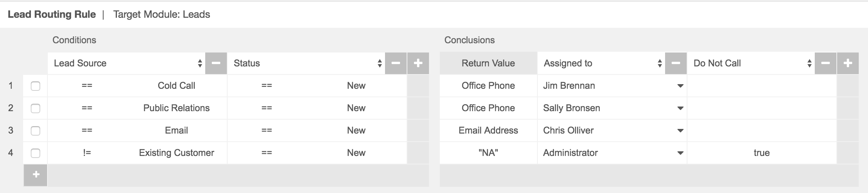
Task: Open the Status field selector
Action: click(x=307, y=63)
